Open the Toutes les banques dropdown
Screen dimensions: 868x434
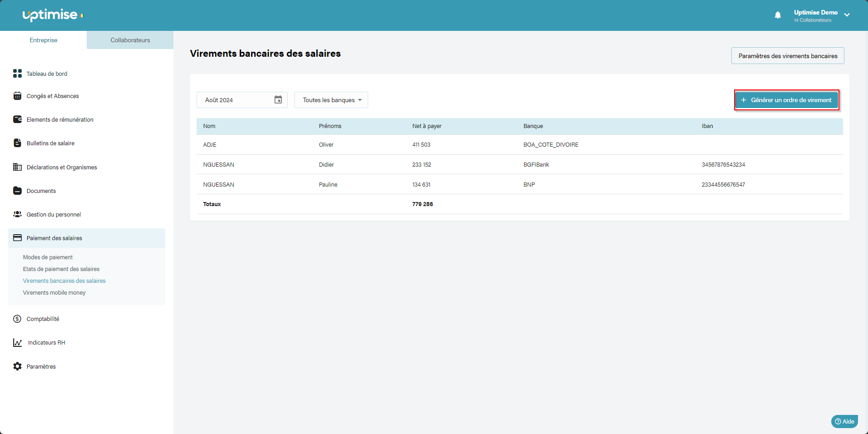331,100
